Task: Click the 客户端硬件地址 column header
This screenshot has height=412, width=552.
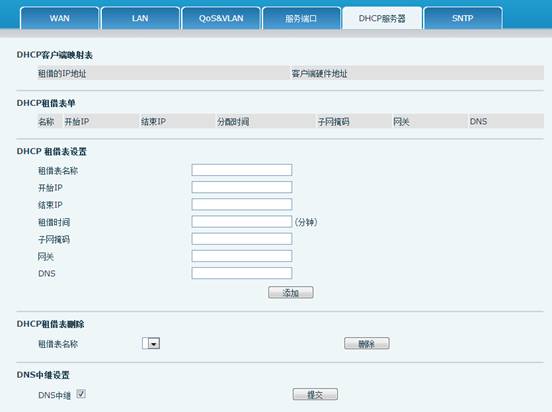Action: (x=319, y=74)
